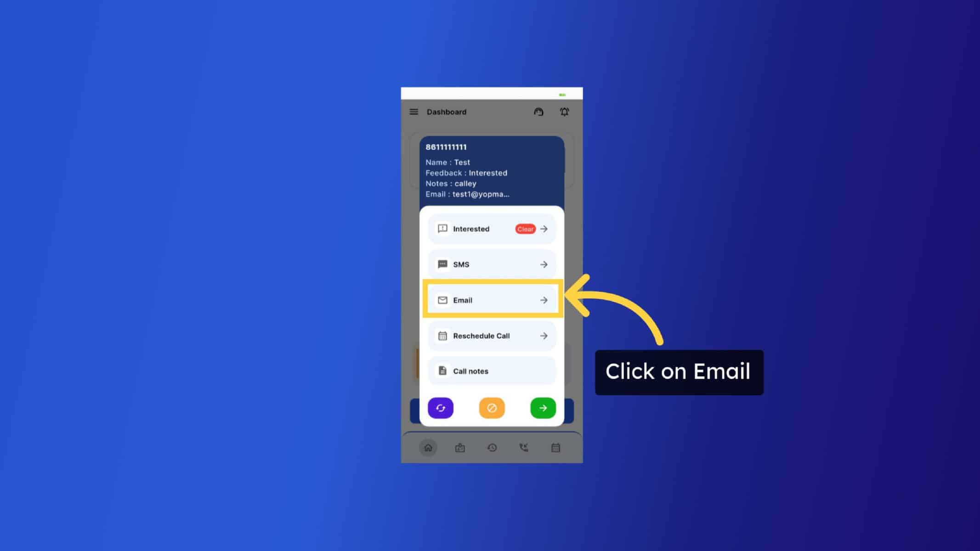Screen dimensions: 980x551
Task: Expand the SMS arrow chevron
Action: [x=544, y=264]
